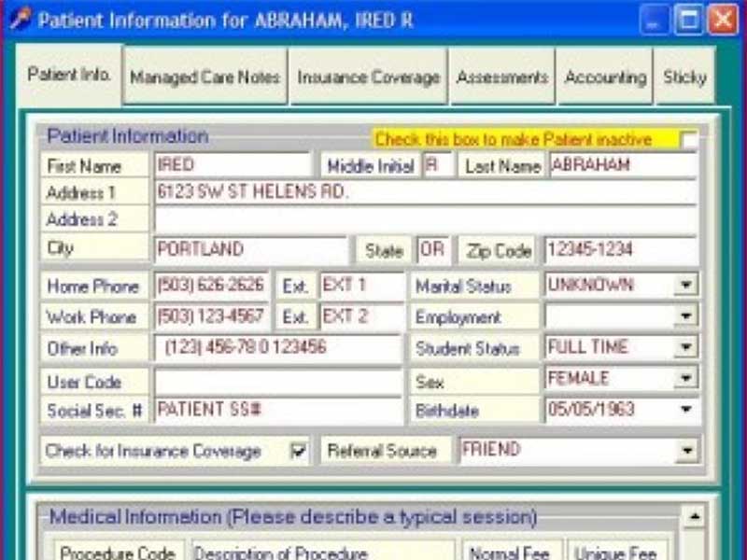Open the Insurance Coverage tab
Viewport: 747px width, 560px height.
point(368,77)
